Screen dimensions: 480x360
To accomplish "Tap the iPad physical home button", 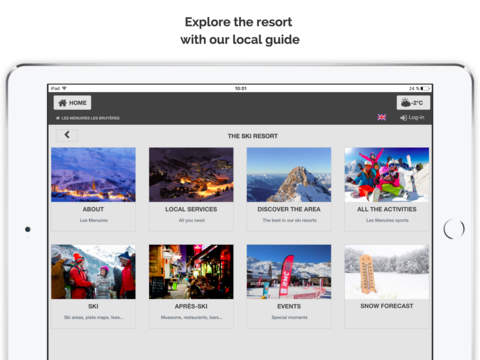I will pyautogui.click(x=454, y=229).
